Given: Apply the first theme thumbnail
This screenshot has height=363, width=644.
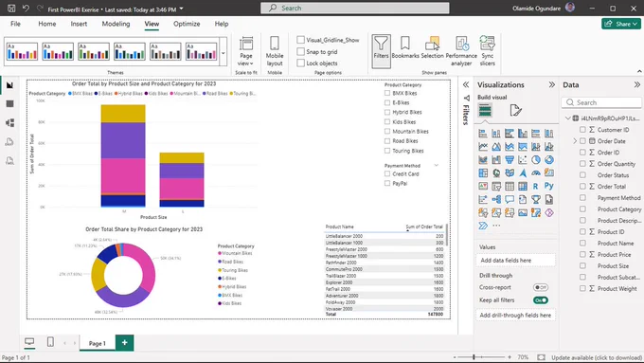Looking at the screenshot, I should pyautogui.click(x=22, y=52).
